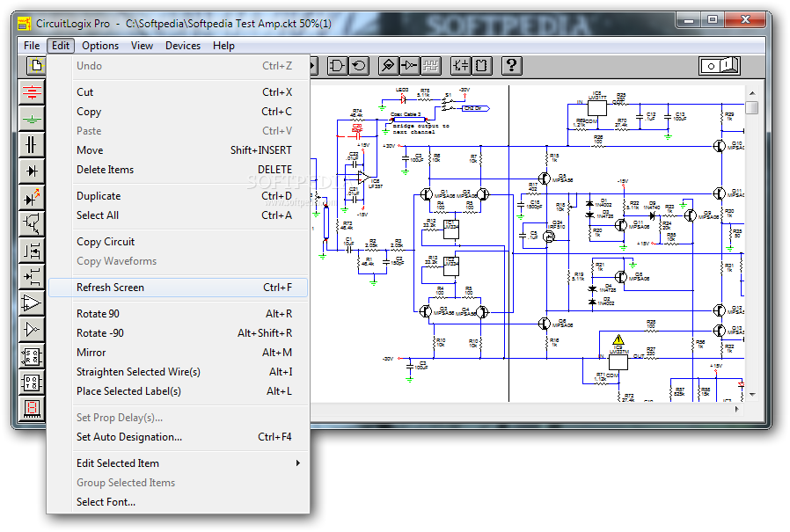This screenshot has height=532, width=790.
Task: Open the Help menu
Action: tap(223, 46)
